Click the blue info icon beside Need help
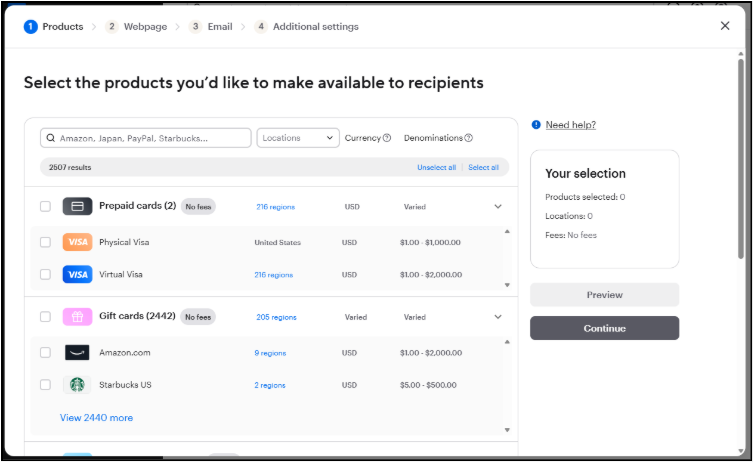Image resolution: width=754 pixels, height=462 pixels. 536,125
